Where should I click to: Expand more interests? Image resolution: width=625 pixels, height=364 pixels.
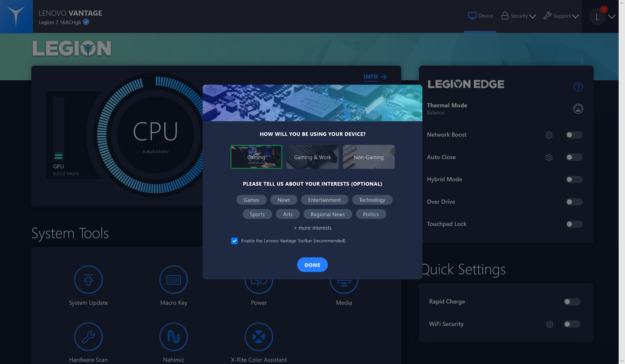click(312, 228)
